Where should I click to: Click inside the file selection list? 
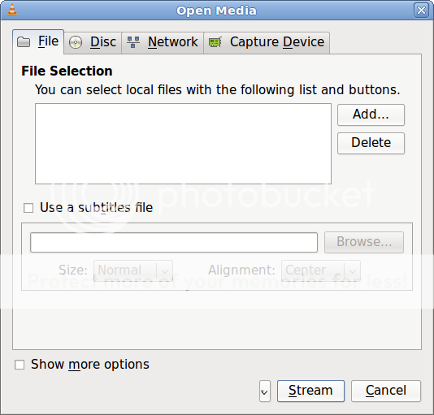point(183,144)
